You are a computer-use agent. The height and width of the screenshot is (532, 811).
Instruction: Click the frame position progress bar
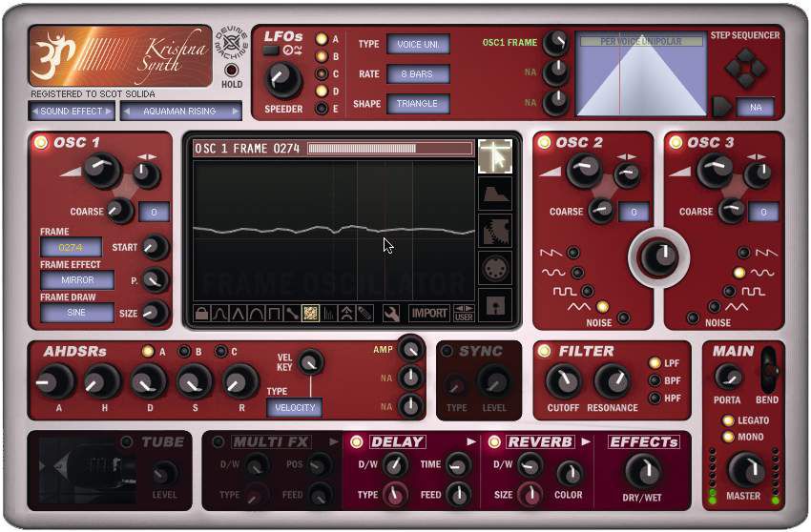pos(390,149)
